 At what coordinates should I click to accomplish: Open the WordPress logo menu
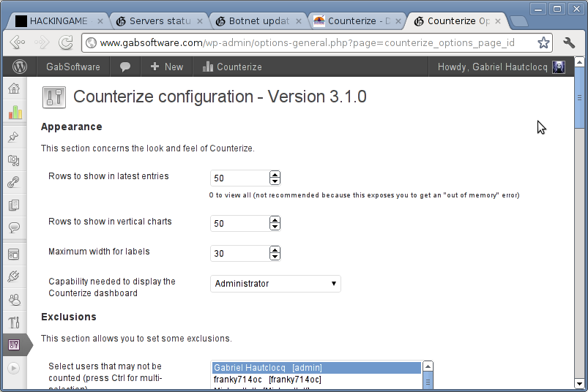tap(19, 67)
